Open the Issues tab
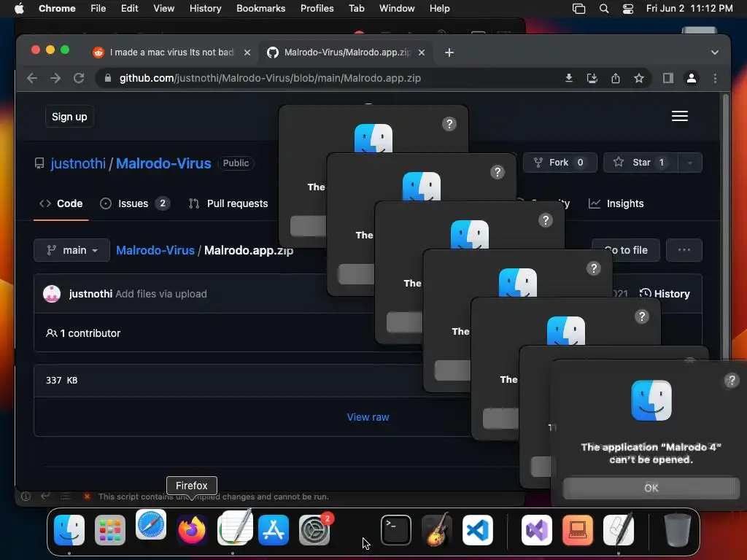 pos(135,203)
